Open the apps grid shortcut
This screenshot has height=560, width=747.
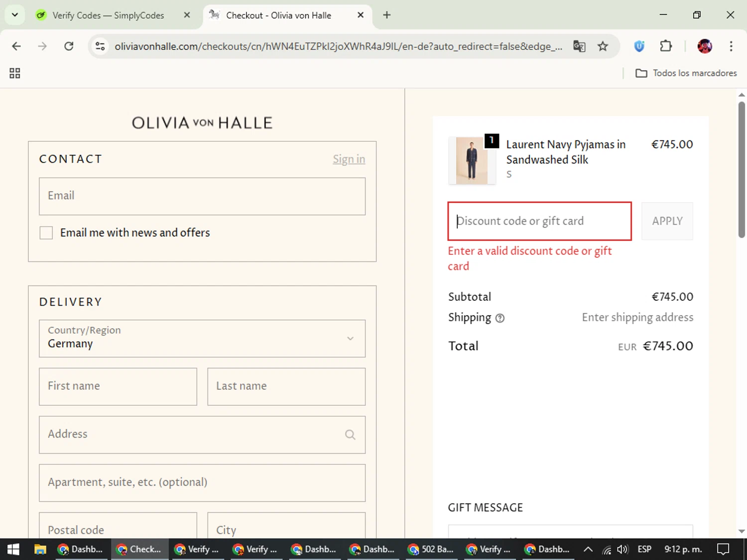click(x=15, y=73)
